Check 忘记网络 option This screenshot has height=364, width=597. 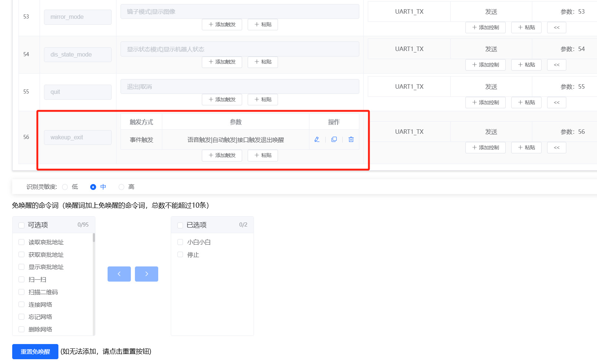[x=21, y=317]
